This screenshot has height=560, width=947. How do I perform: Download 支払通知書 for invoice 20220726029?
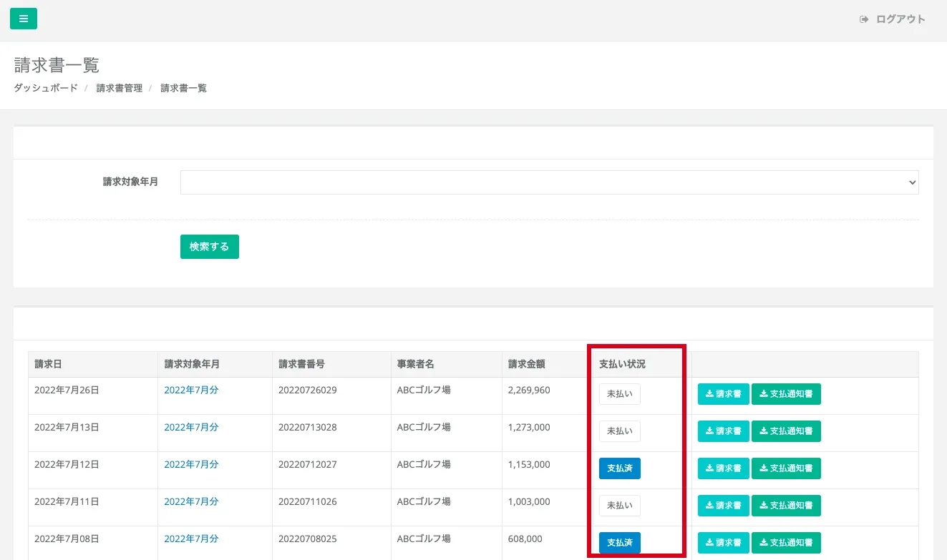point(786,394)
